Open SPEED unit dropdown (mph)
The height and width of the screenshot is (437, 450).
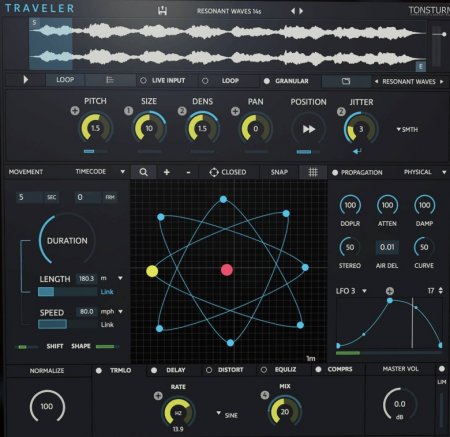pyautogui.click(x=120, y=311)
